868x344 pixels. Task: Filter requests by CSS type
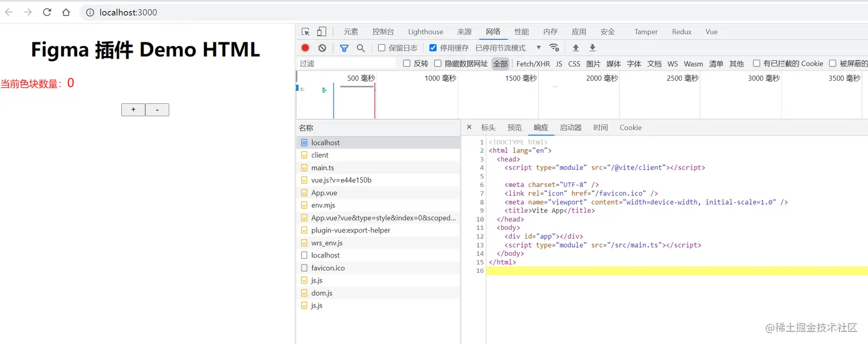(574, 64)
